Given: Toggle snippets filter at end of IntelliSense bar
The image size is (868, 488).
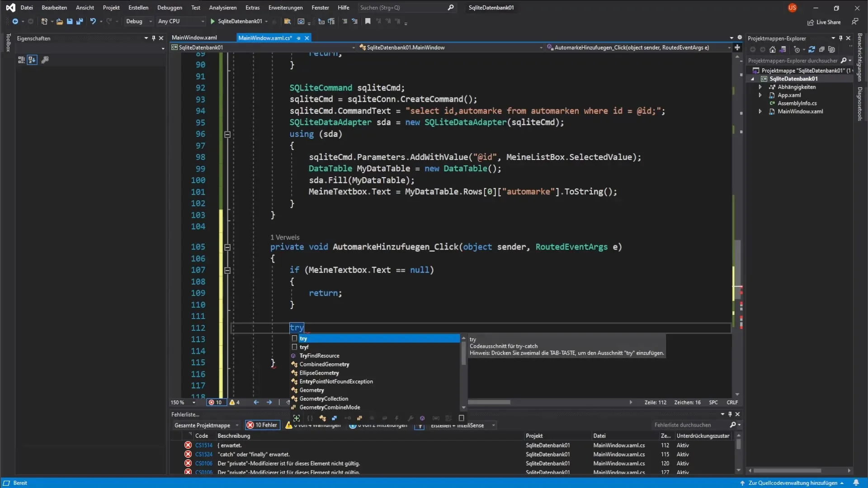Looking at the screenshot, I should coord(462,418).
